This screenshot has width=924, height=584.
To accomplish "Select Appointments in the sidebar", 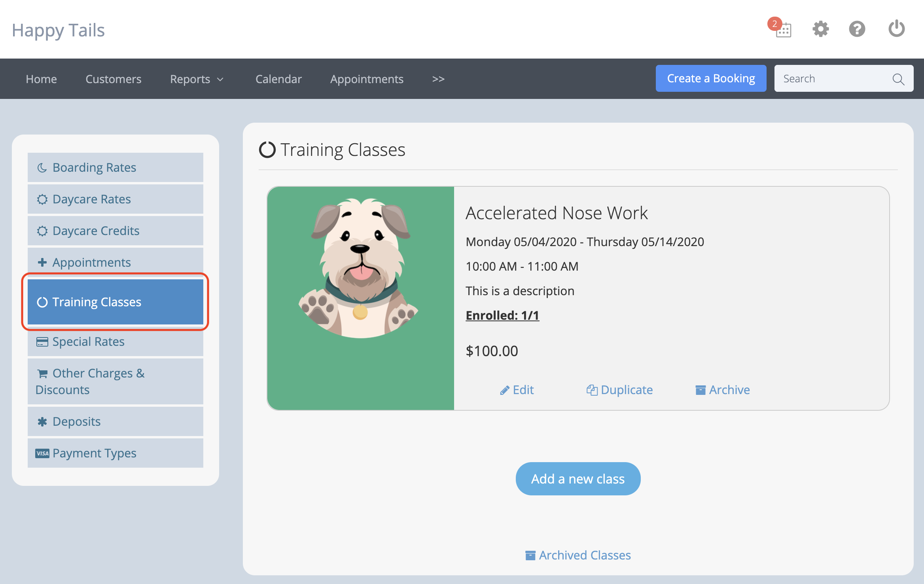I will point(116,262).
